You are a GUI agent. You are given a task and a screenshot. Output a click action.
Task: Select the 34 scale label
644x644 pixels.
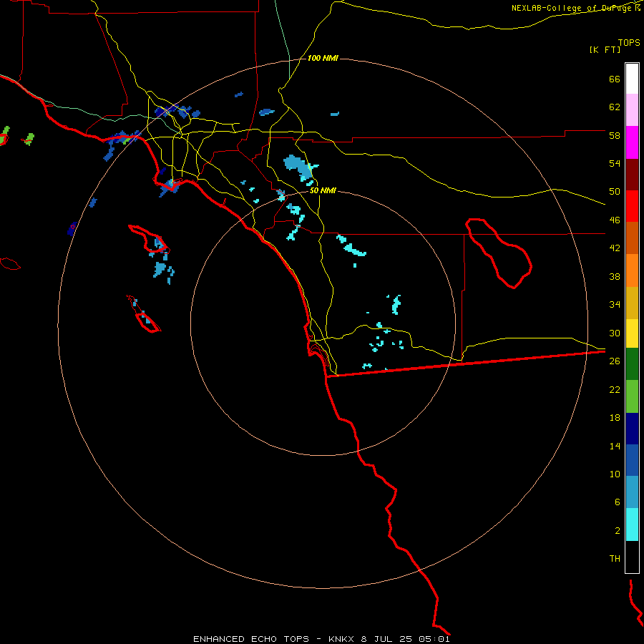[x=615, y=305]
